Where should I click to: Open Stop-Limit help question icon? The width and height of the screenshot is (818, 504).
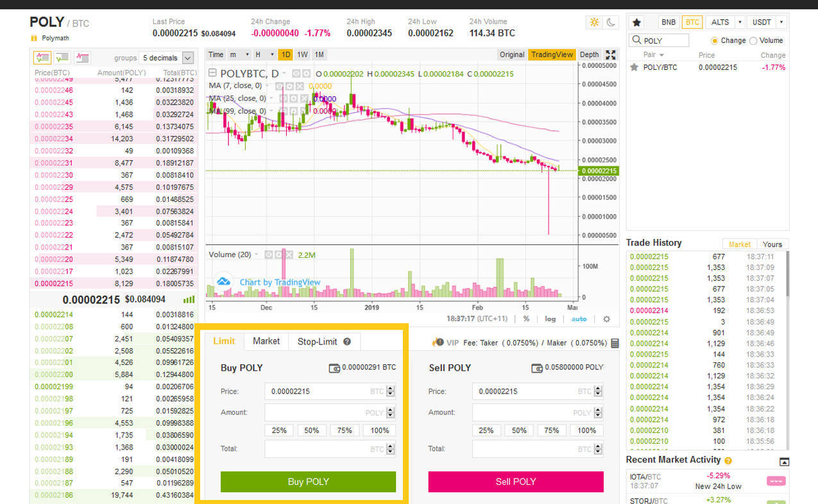(x=347, y=342)
